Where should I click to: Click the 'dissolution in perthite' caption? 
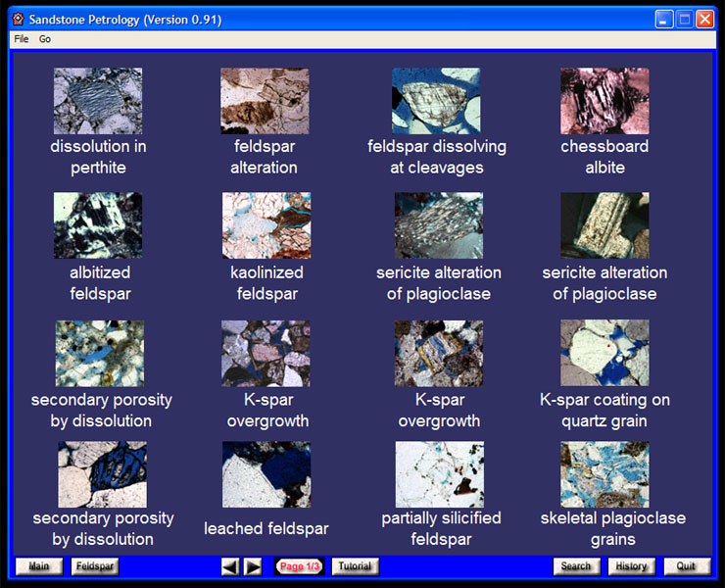99,157
